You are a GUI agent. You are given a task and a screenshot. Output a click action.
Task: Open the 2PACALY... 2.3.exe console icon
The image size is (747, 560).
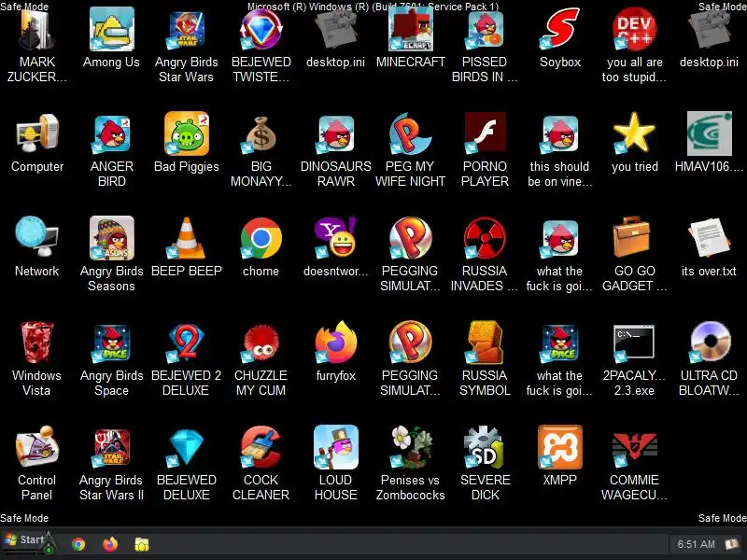coord(634,343)
